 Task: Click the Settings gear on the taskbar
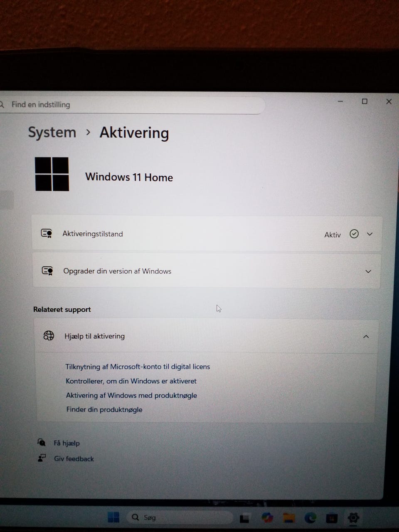[353, 518]
